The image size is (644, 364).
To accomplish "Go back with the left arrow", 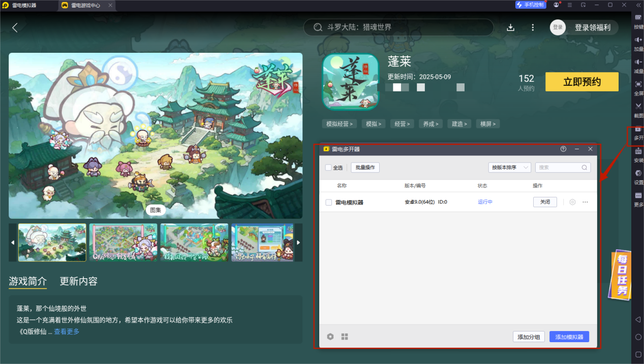I will pyautogui.click(x=15, y=27).
